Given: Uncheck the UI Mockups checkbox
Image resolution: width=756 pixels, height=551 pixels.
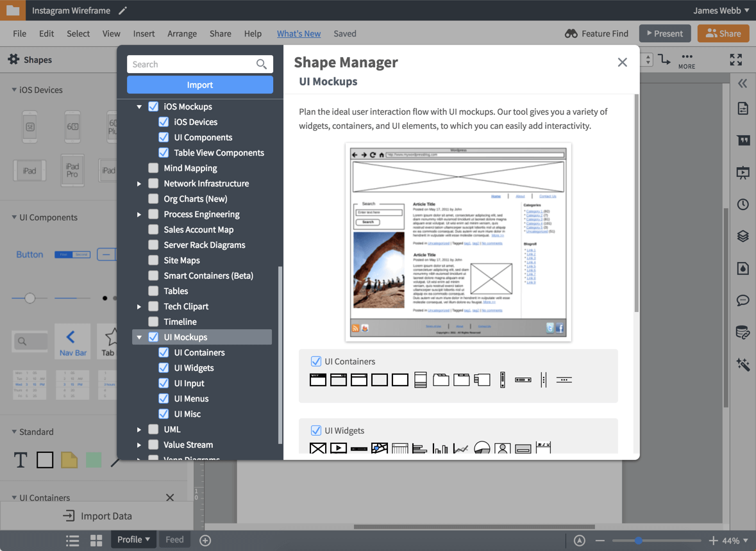Looking at the screenshot, I should tap(153, 337).
